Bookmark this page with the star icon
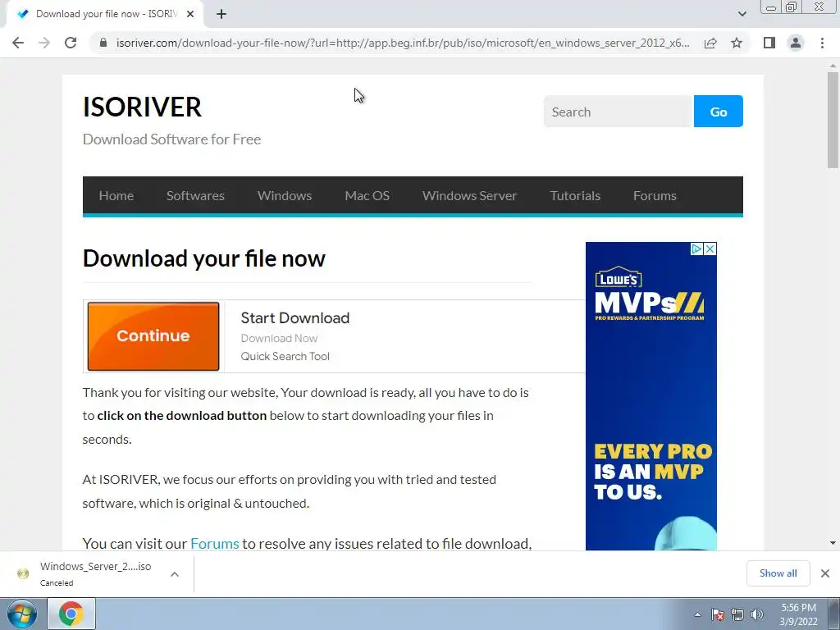 tap(737, 43)
